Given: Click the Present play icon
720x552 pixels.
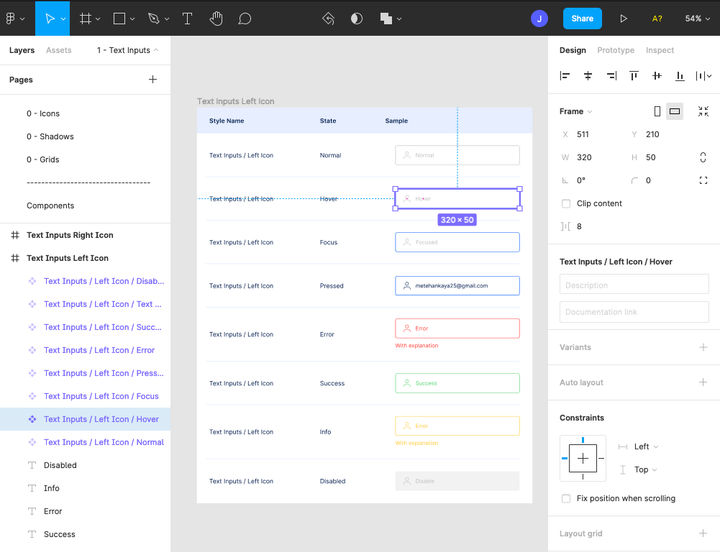Looking at the screenshot, I should [x=624, y=18].
